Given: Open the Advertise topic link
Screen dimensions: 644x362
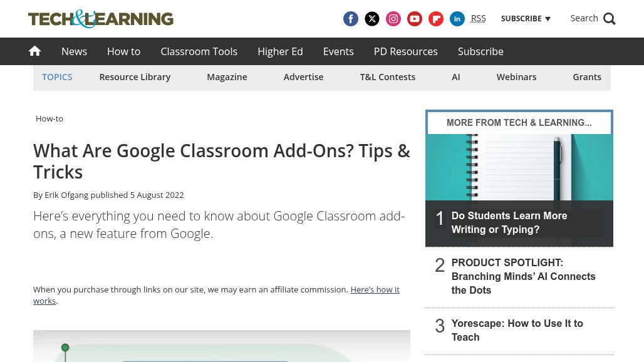Looking at the screenshot, I should [303, 77].
